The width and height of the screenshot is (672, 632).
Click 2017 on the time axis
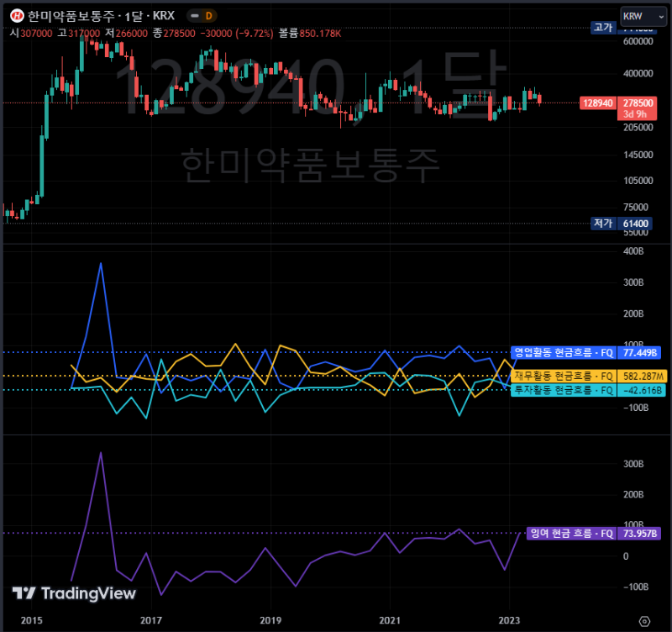(x=151, y=620)
